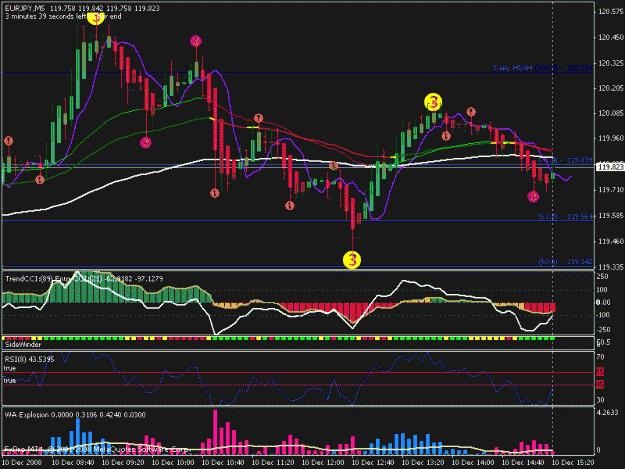Click the '10 Dec 08:40' time axis label
The height and width of the screenshot is (469, 625).
click(x=73, y=463)
